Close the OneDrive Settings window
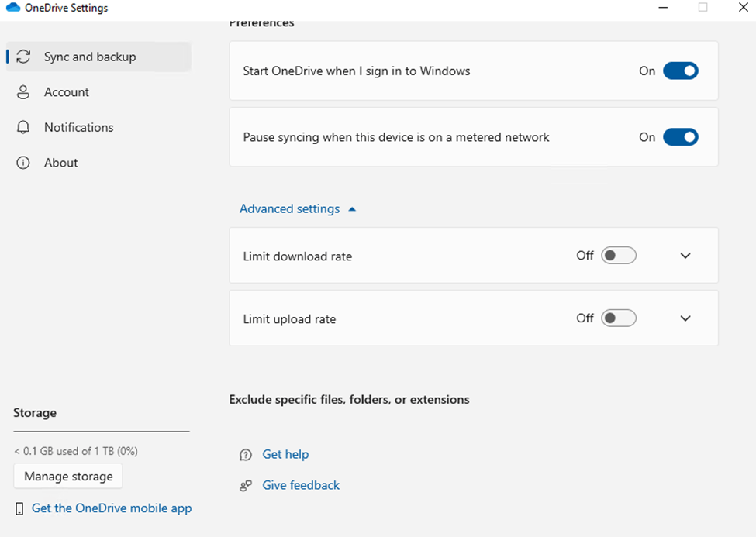Screen dimensions: 756x537 (x=744, y=7)
